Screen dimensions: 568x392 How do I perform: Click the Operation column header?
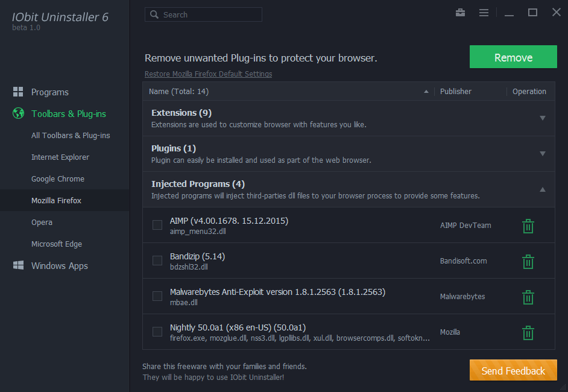click(529, 92)
